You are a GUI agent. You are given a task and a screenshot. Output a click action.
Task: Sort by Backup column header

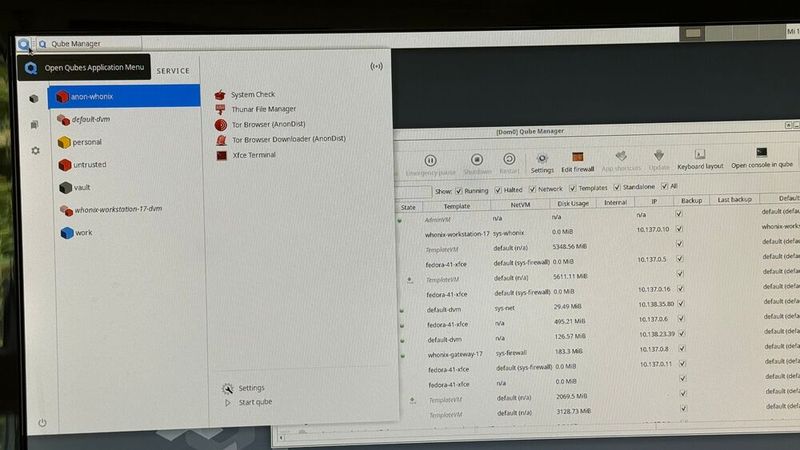tap(691, 201)
